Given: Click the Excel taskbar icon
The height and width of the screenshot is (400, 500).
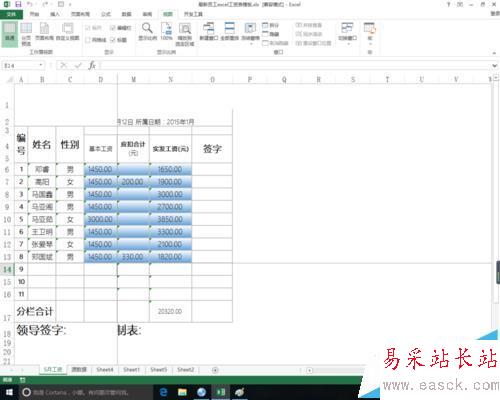Looking at the screenshot, I should [221, 392].
